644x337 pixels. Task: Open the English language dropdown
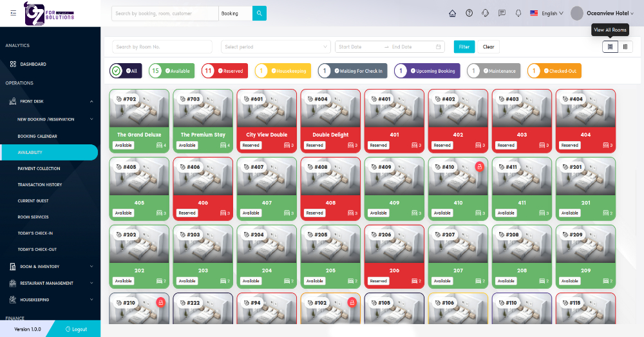coord(547,13)
